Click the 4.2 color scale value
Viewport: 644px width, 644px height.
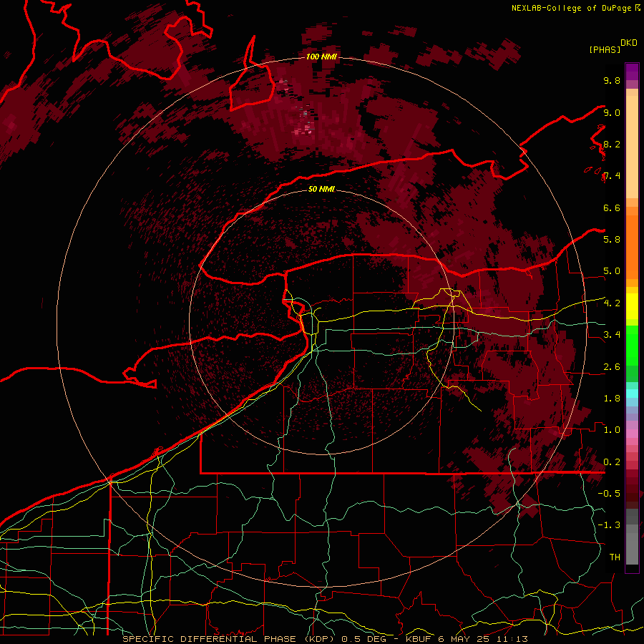tap(612, 303)
